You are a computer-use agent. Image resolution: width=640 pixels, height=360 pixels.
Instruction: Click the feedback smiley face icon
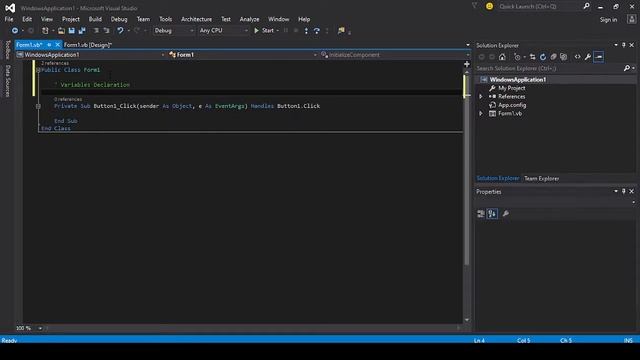point(489,6)
